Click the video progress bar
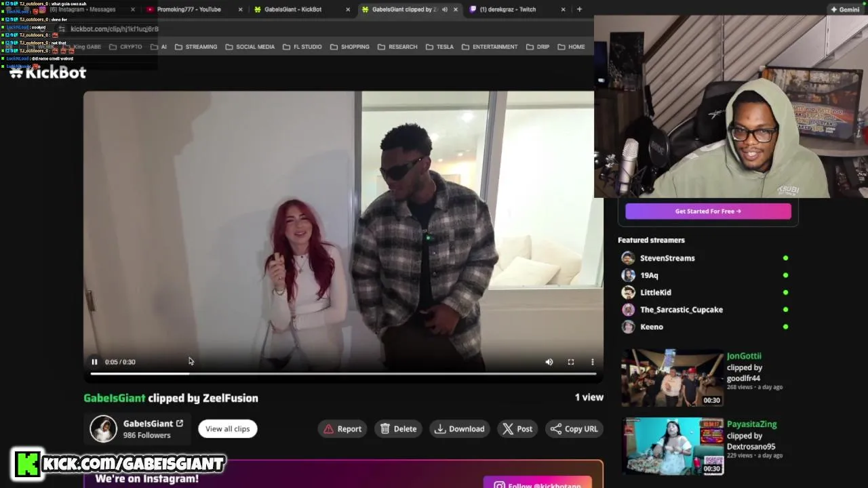This screenshot has height=488, width=868. pos(343,373)
